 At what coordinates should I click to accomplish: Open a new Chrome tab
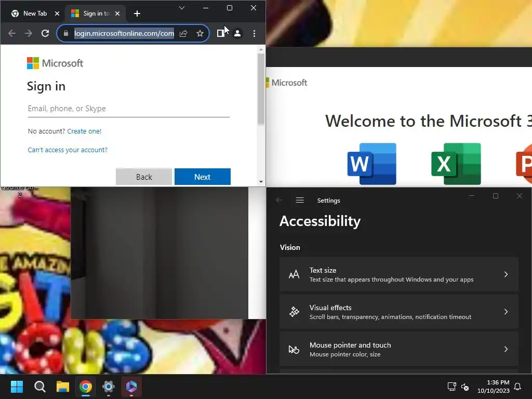click(x=137, y=14)
